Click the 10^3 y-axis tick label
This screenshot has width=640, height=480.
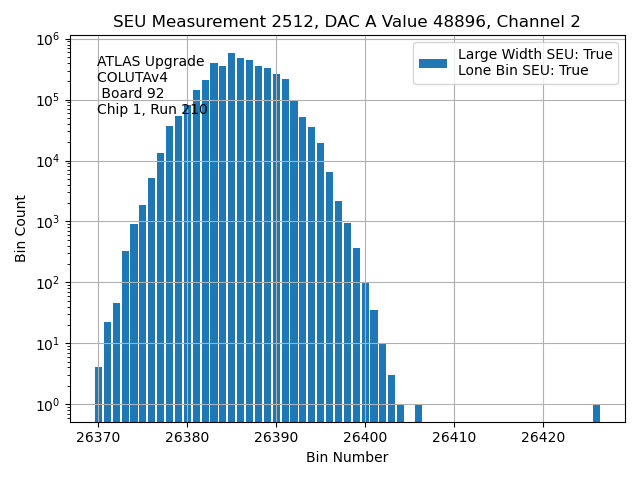(48, 222)
